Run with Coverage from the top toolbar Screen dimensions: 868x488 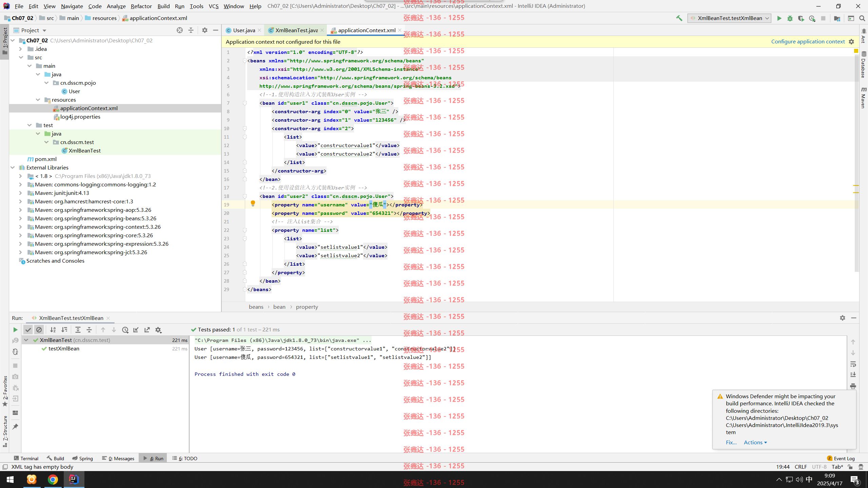[x=801, y=18]
